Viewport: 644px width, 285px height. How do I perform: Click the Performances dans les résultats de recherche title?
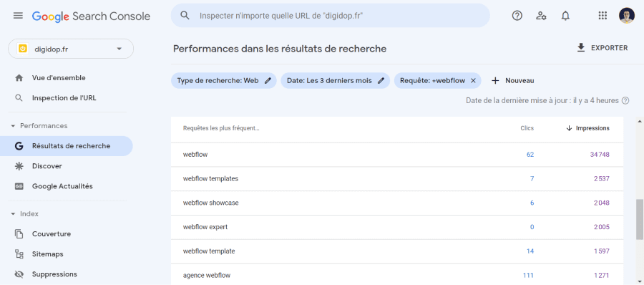tap(280, 49)
